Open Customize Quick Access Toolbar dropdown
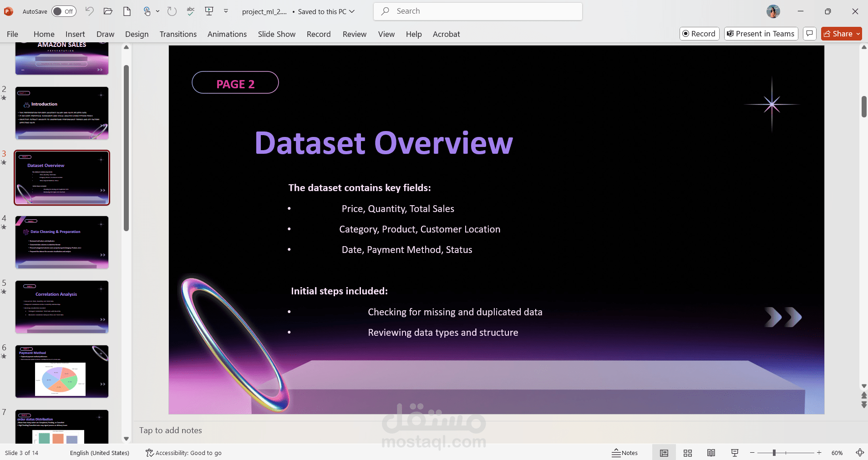 [226, 11]
